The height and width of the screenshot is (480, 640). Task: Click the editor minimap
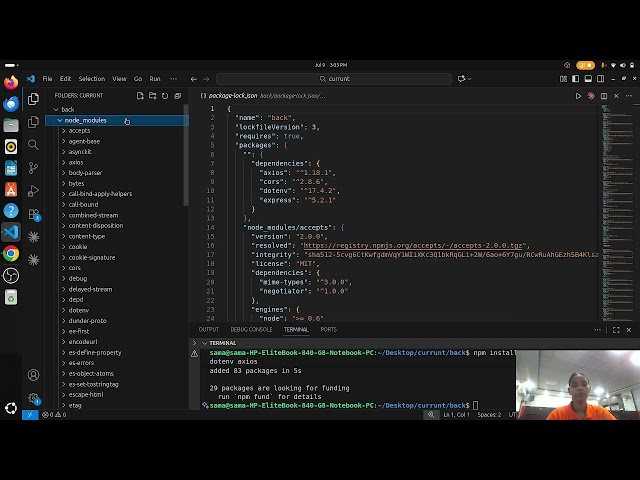coord(617,212)
